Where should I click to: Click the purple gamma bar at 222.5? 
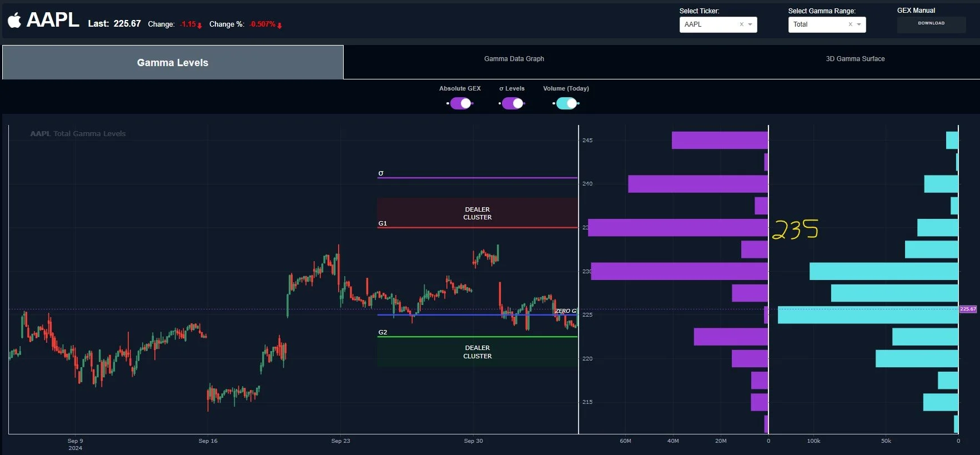point(731,337)
